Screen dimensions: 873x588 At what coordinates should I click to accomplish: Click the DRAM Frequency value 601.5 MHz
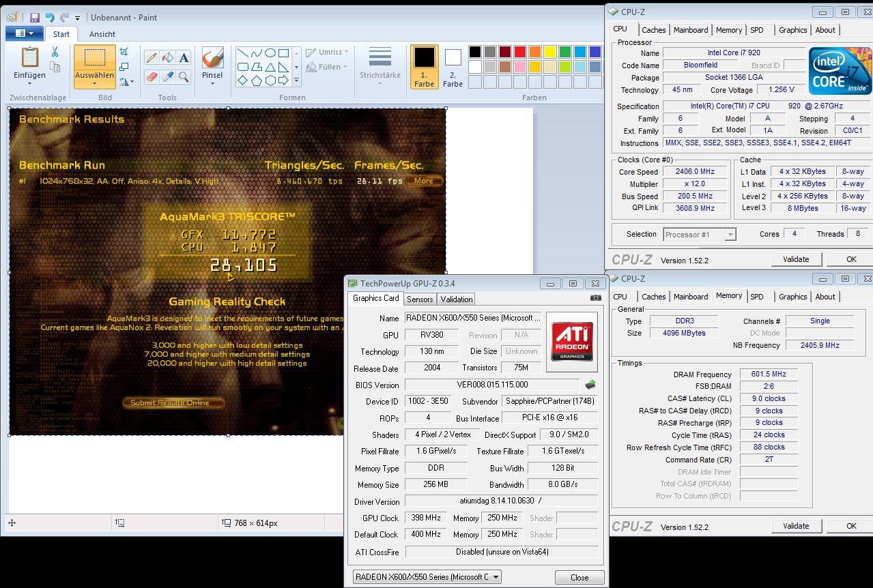point(769,374)
